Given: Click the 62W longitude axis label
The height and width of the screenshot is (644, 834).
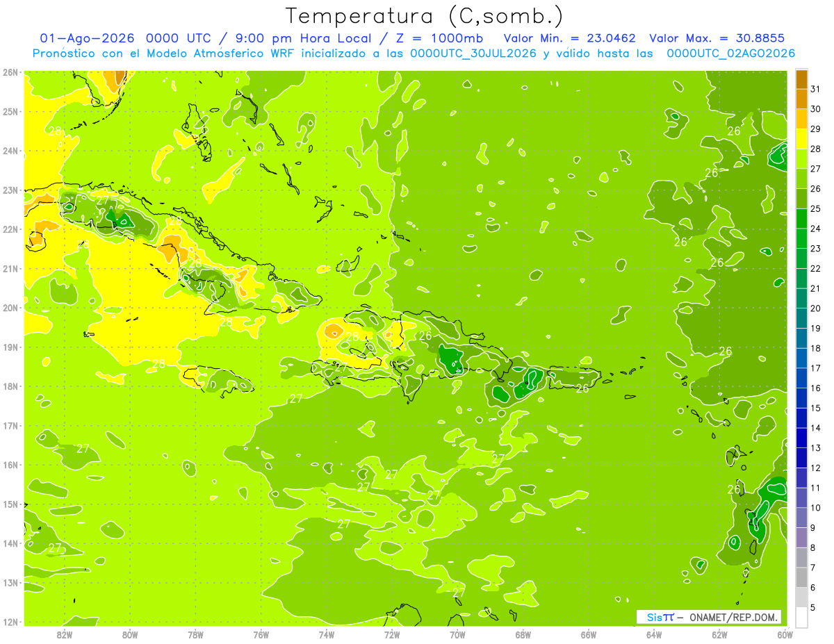Looking at the screenshot, I should (719, 634).
